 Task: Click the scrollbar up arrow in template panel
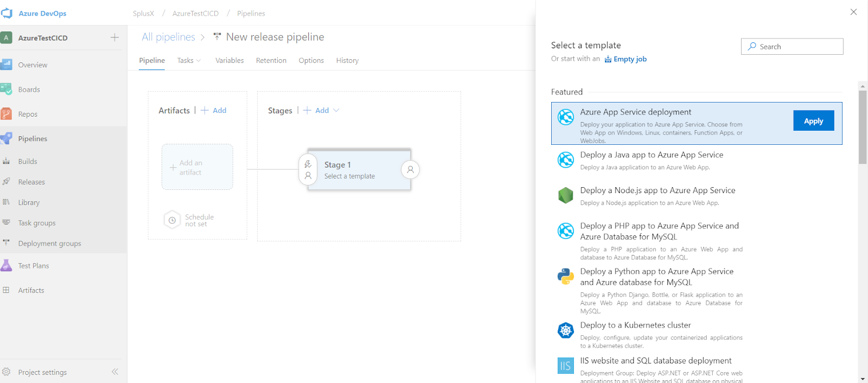863,86
